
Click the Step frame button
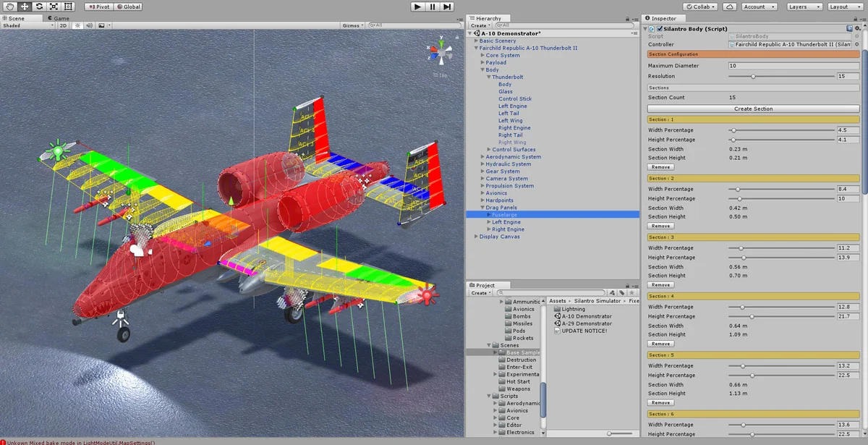[448, 7]
